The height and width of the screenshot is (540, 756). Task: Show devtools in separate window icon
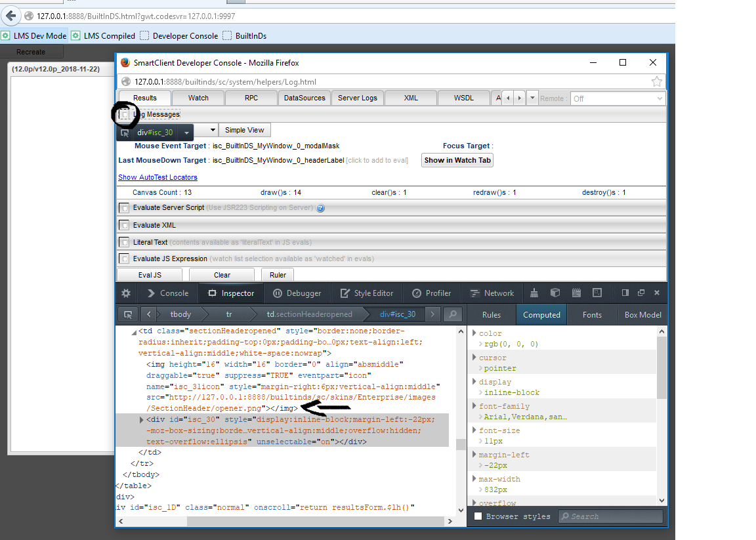(x=641, y=293)
